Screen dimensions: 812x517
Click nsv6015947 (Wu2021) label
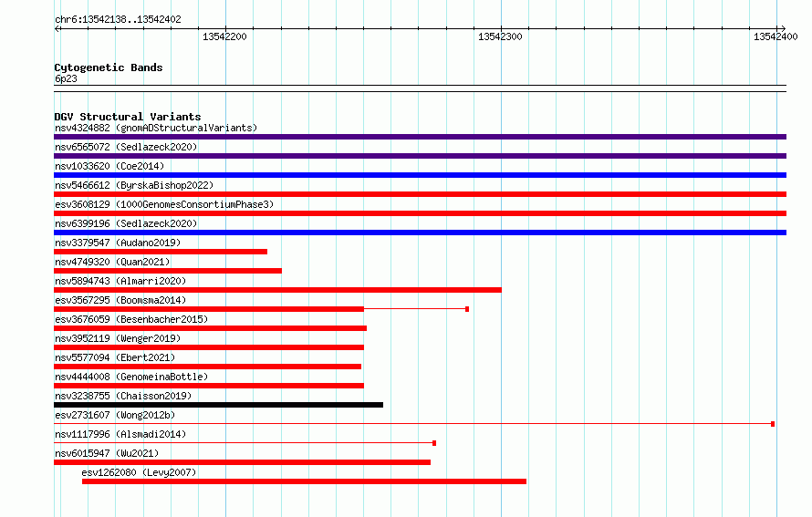[x=107, y=453]
